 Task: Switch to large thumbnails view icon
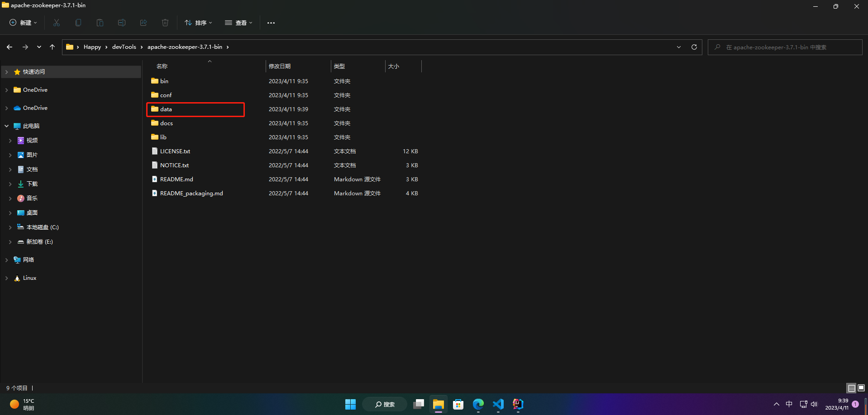click(x=861, y=388)
